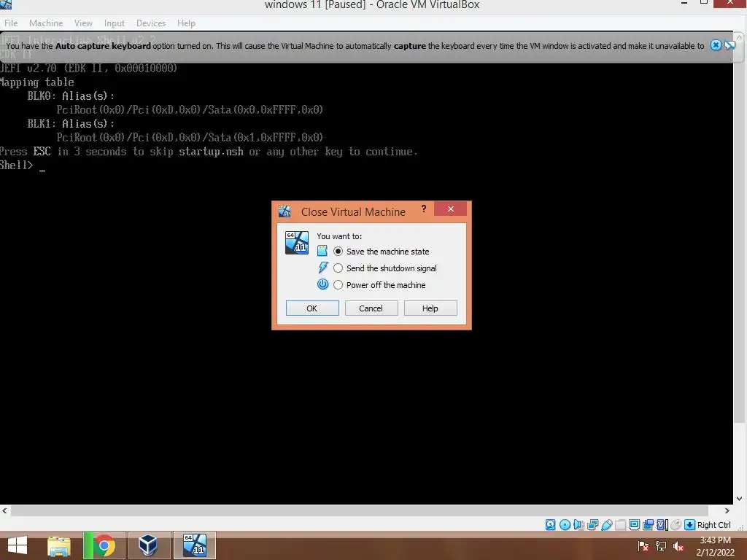Confirm with the OK button
Image resolution: width=747 pixels, height=560 pixels.
pyautogui.click(x=312, y=308)
